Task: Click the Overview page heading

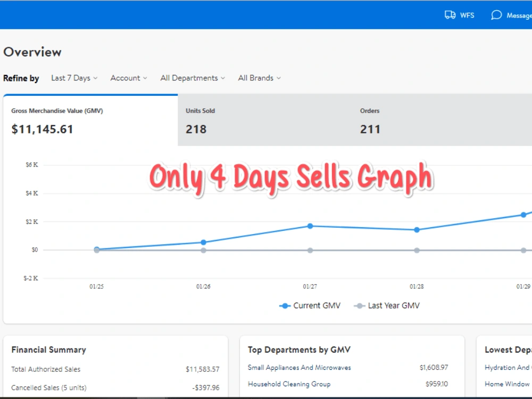Action: (x=32, y=52)
